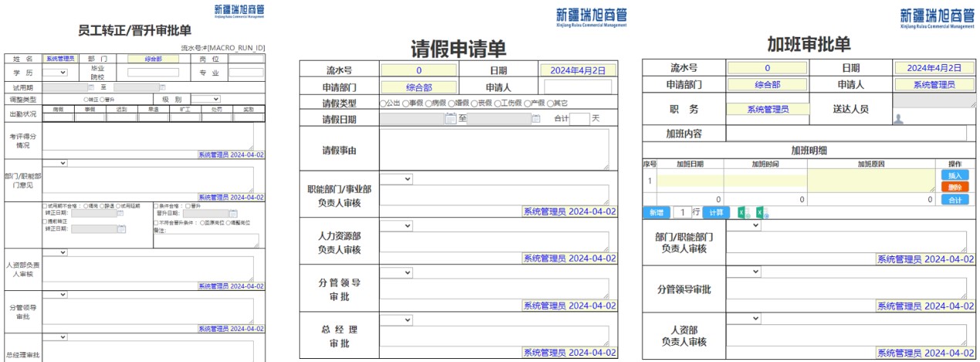Check the 不符合晋升条件 checkbox

coord(156,223)
